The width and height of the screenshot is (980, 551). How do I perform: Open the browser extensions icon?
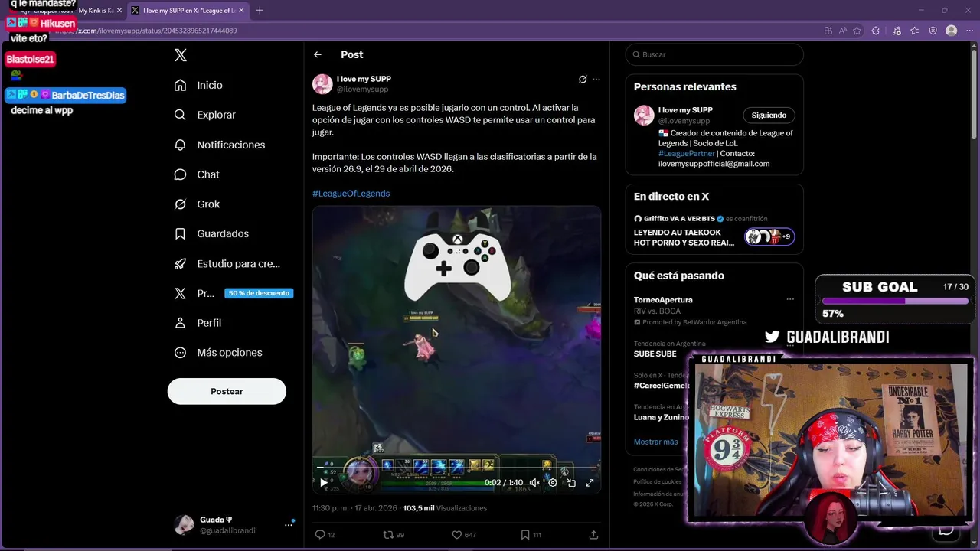(x=875, y=31)
